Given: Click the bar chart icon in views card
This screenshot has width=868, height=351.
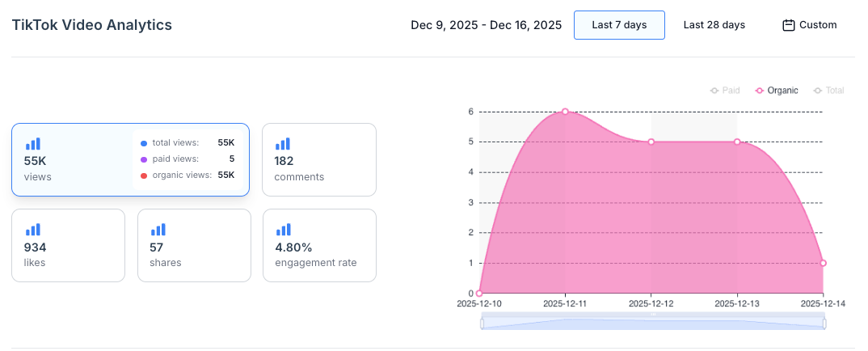Looking at the screenshot, I should pyautogui.click(x=32, y=144).
